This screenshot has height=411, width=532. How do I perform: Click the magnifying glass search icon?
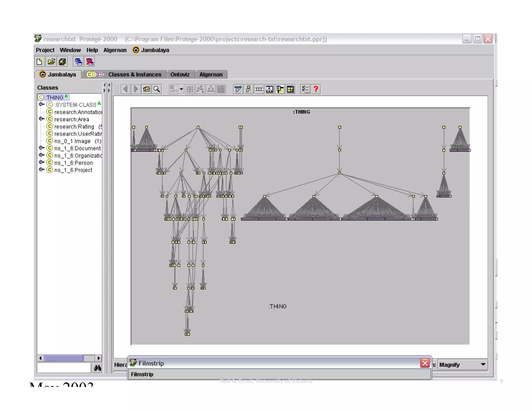point(157,89)
